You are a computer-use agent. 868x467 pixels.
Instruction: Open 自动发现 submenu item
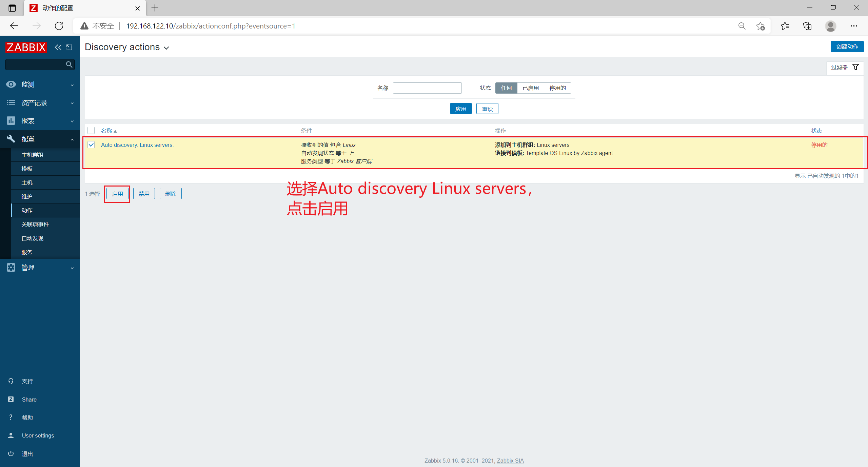(45, 238)
